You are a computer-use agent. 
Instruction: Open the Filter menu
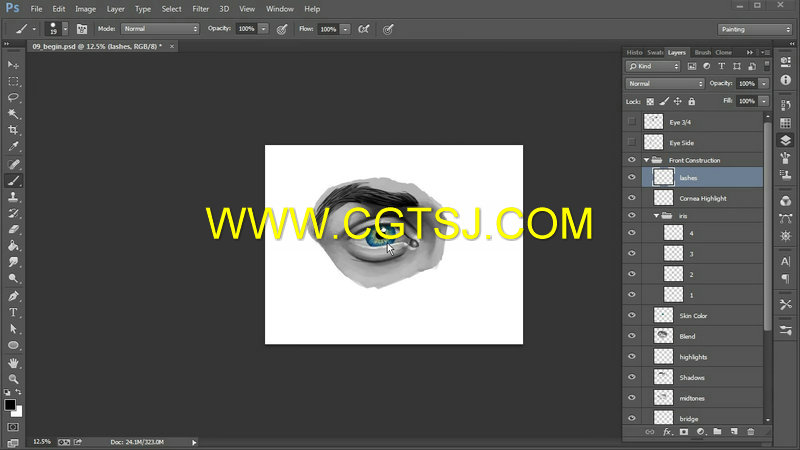pyautogui.click(x=201, y=9)
